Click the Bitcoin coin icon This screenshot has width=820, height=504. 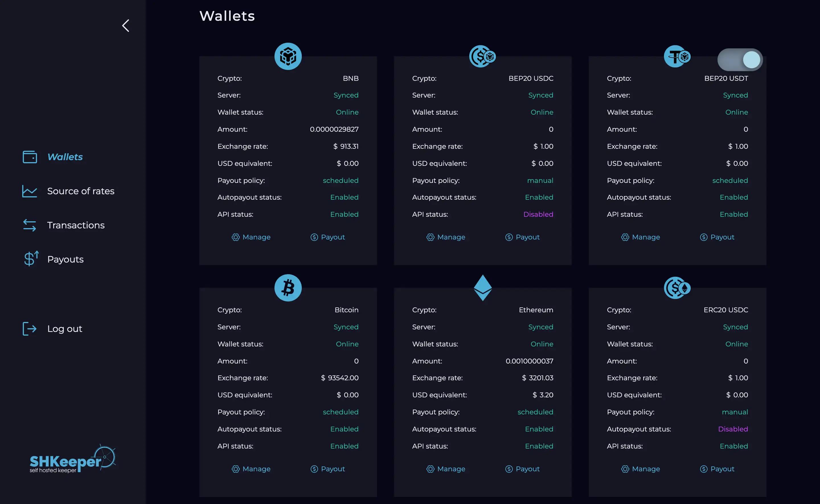288,288
